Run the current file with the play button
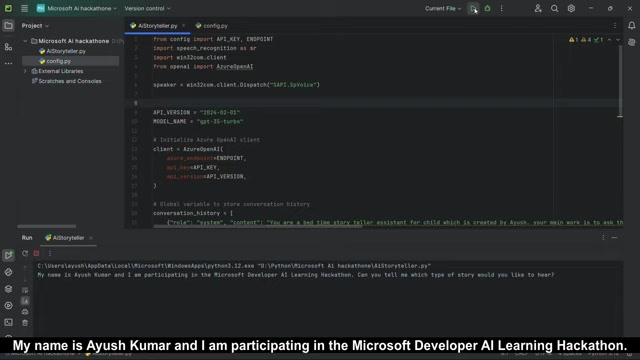 (x=473, y=8)
